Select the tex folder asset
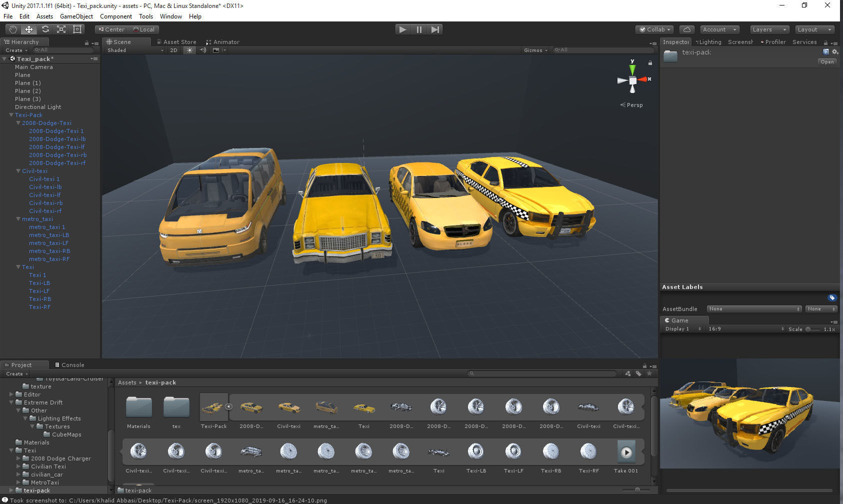The height and width of the screenshot is (504, 843). [176, 412]
